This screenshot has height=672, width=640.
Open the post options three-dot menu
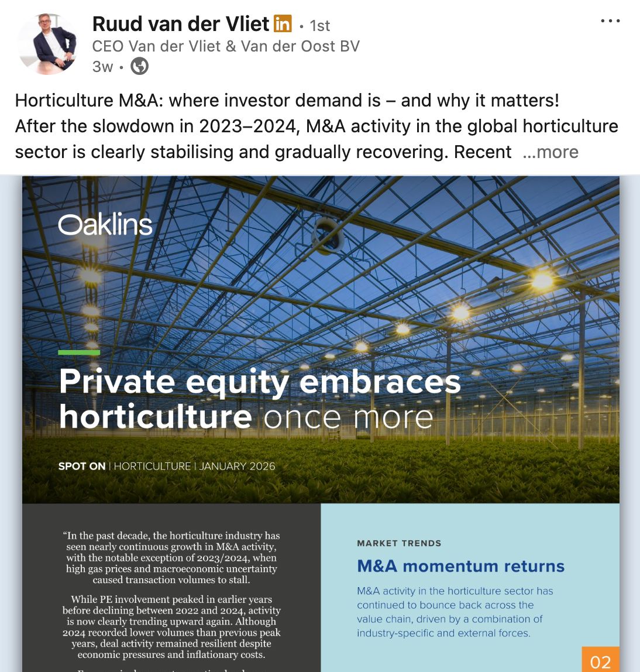611,20
